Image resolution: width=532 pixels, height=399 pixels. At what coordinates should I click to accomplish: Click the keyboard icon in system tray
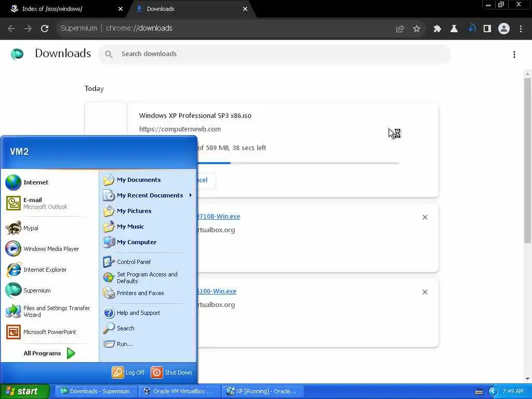(x=478, y=392)
